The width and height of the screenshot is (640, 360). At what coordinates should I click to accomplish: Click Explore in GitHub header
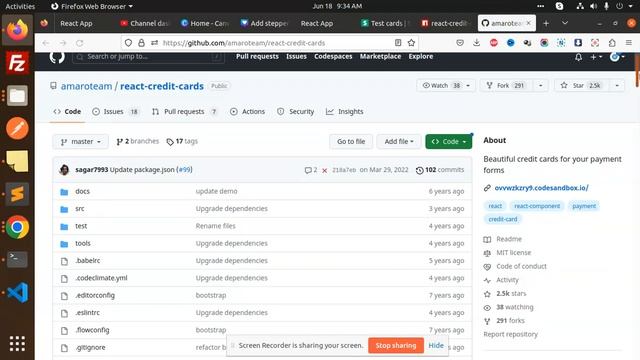[x=420, y=56]
